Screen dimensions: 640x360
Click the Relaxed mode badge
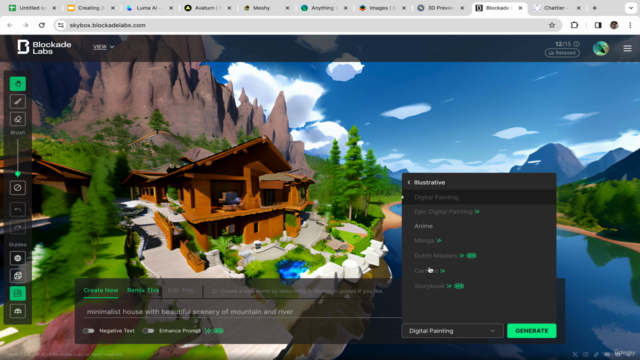coord(562,53)
